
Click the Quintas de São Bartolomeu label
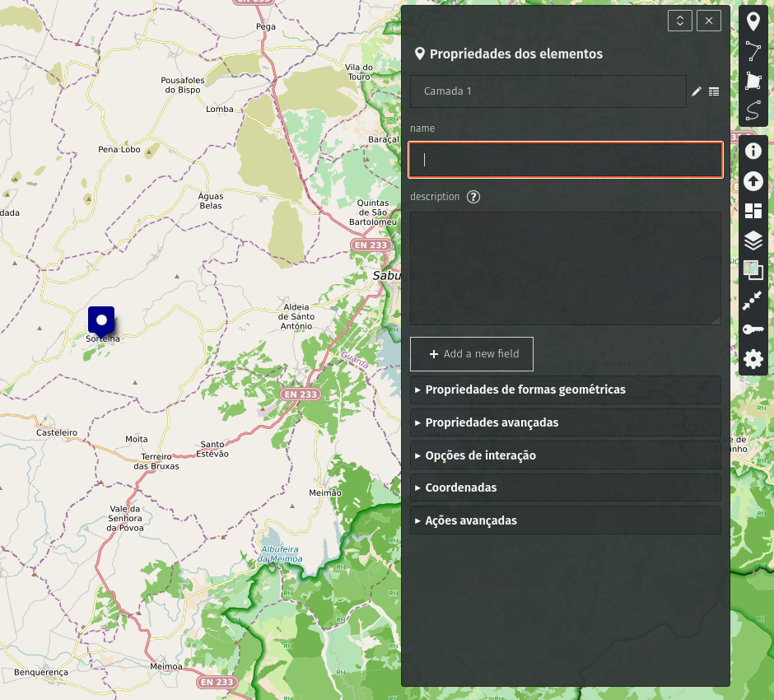[373, 212]
